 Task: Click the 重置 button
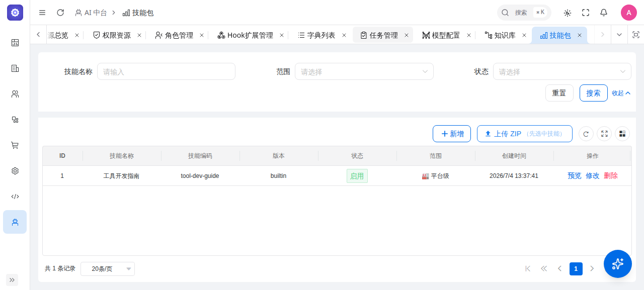pos(559,93)
